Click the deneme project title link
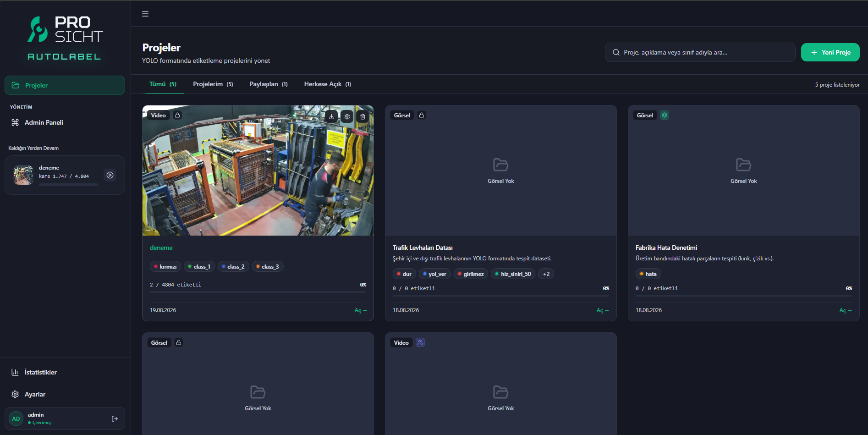 click(161, 248)
